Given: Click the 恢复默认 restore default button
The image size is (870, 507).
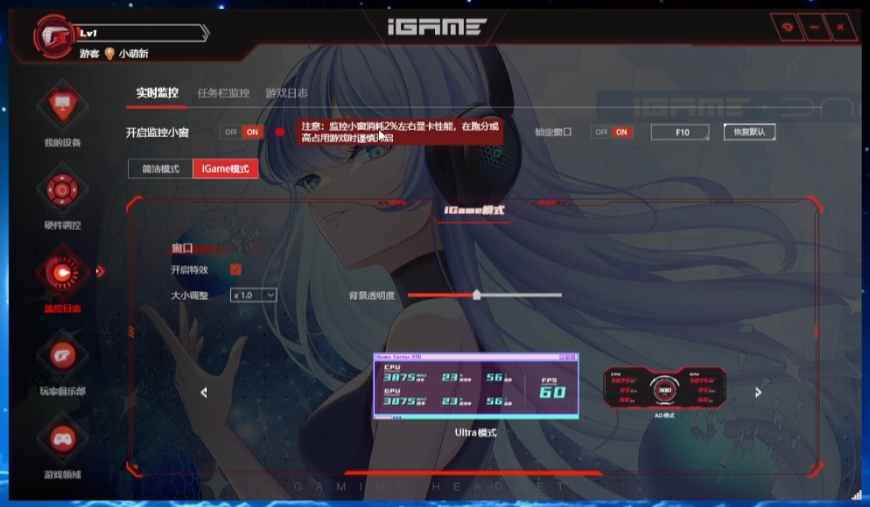Looking at the screenshot, I should (x=749, y=132).
